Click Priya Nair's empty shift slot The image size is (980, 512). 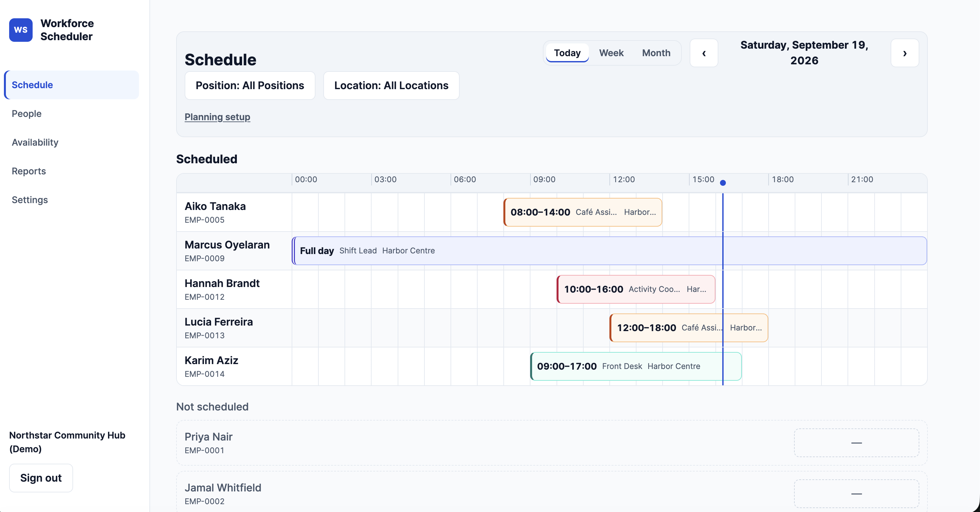[856, 442]
